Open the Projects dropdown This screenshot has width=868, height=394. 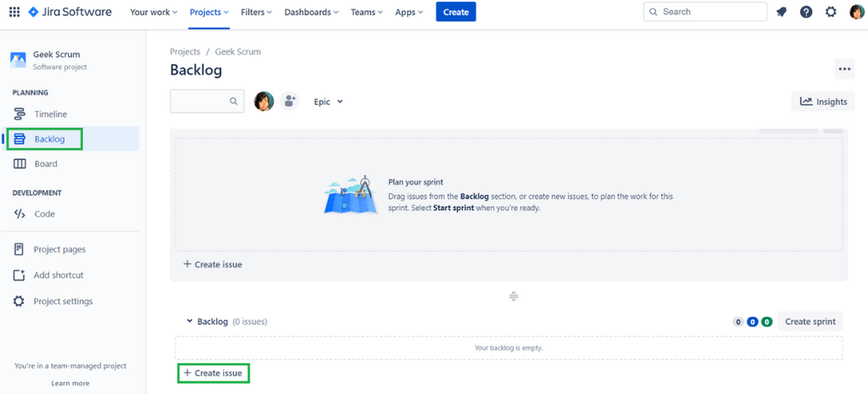(x=209, y=12)
